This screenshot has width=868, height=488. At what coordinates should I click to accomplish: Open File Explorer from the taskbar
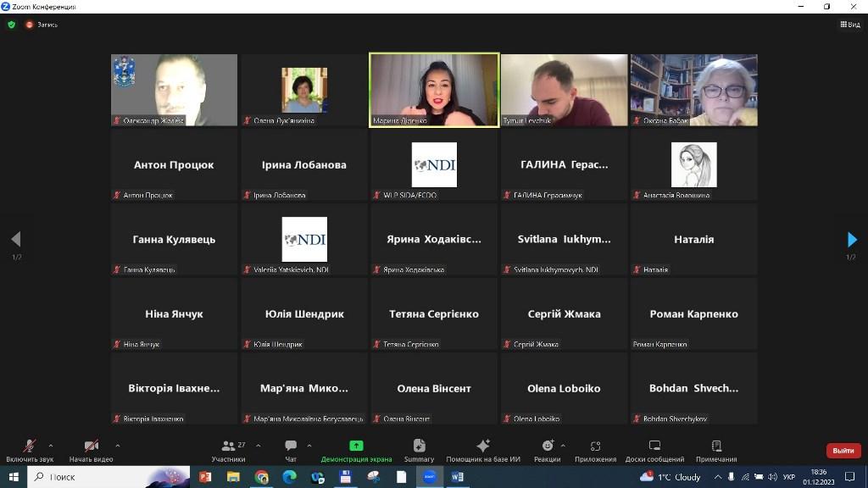tap(233, 476)
